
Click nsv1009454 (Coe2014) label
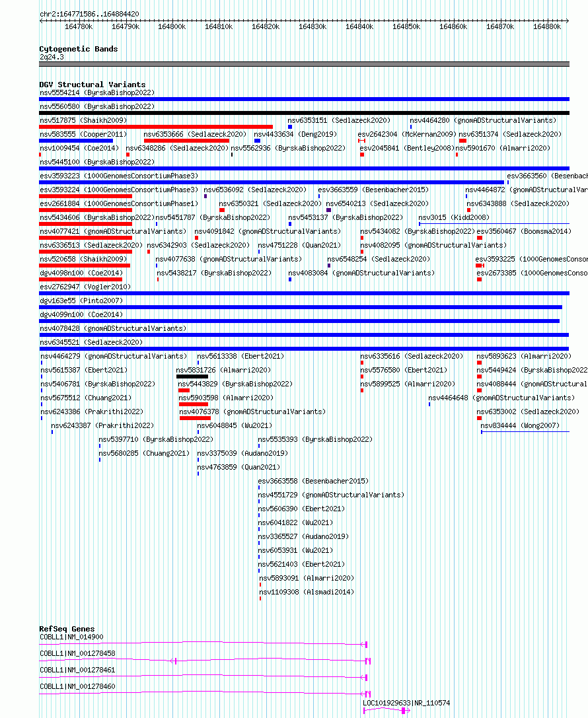coord(79,148)
